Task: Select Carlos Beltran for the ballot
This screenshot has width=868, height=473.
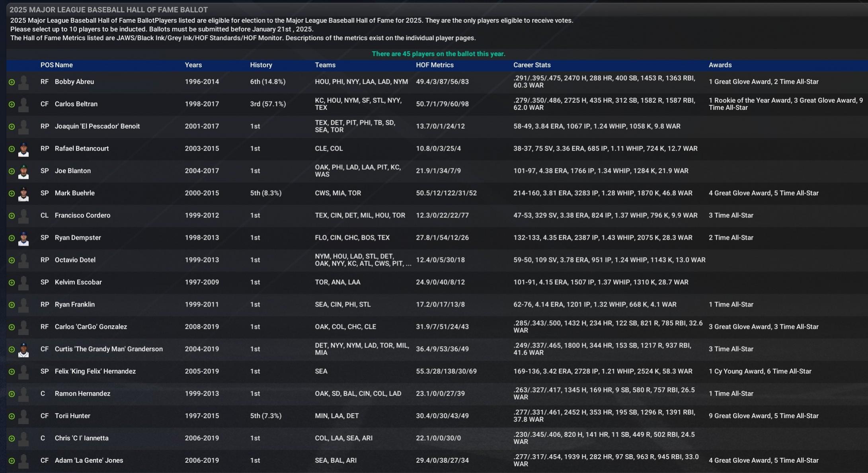Action: [12, 104]
